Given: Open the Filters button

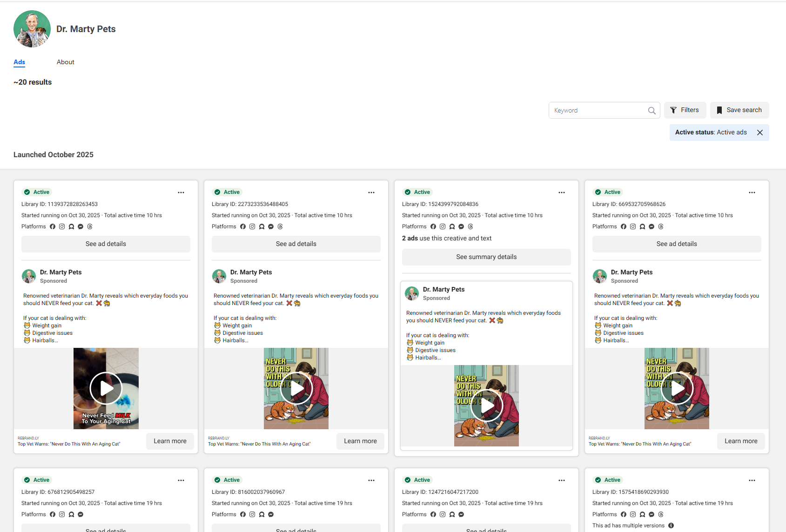Looking at the screenshot, I should pyautogui.click(x=685, y=110).
